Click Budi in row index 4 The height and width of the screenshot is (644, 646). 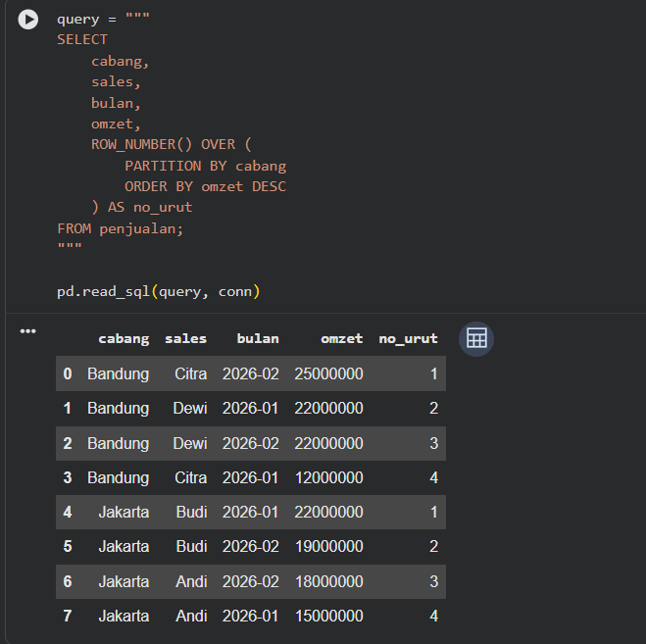click(191, 512)
